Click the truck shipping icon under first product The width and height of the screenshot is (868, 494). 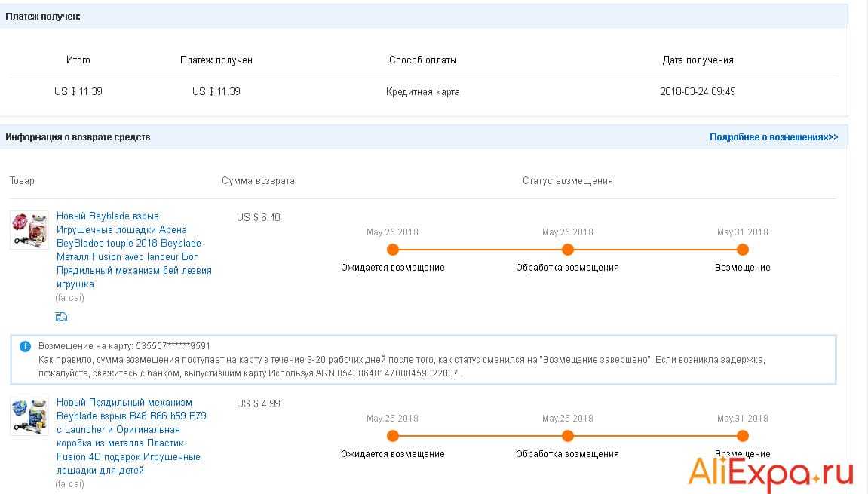[61, 317]
